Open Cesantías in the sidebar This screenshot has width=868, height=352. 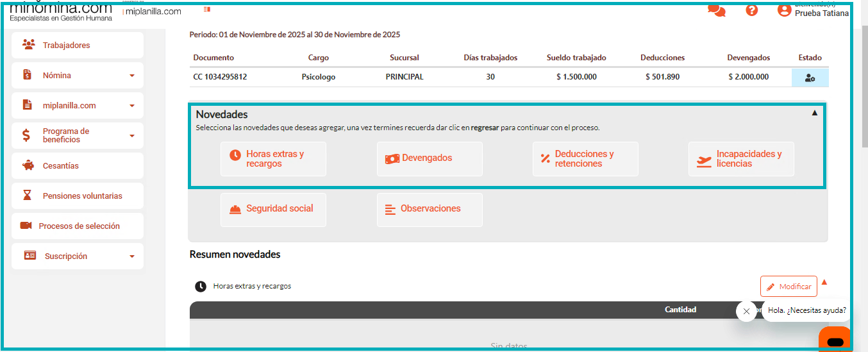(x=78, y=165)
